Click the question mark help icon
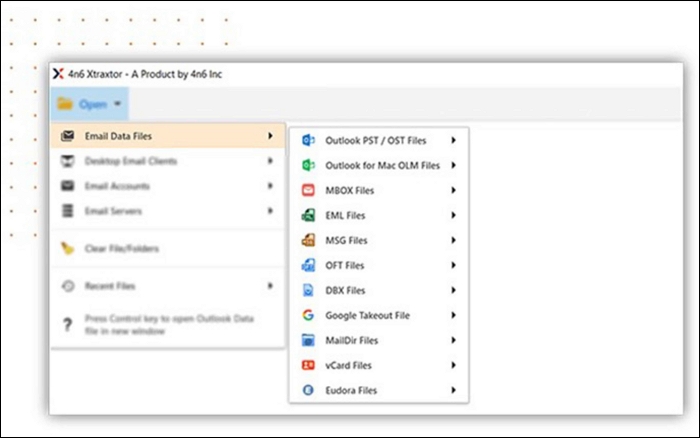 tap(67, 324)
